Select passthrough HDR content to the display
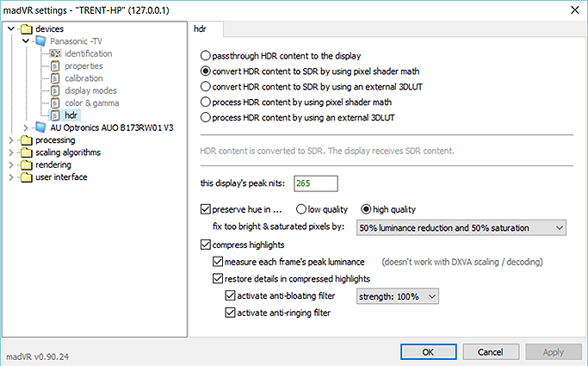The width and height of the screenshot is (588, 366). click(x=206, y=56)
